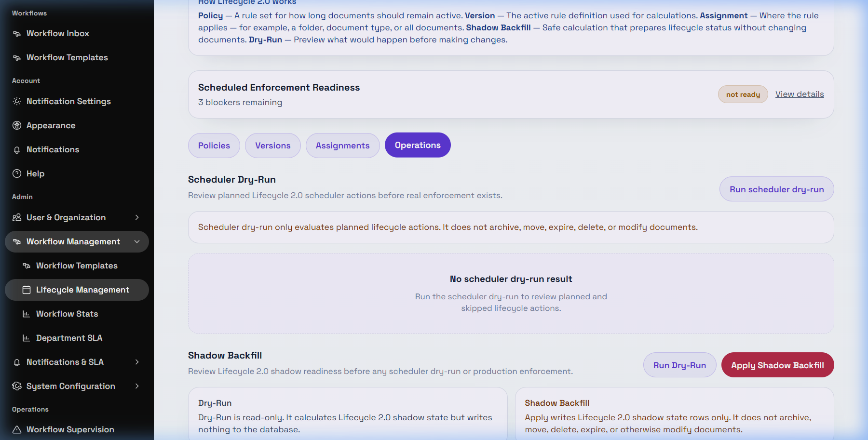Click the Workflow Supervision triangle icon
The width and height of the screenshot is (868, 440).
click(x=17, y=429)
